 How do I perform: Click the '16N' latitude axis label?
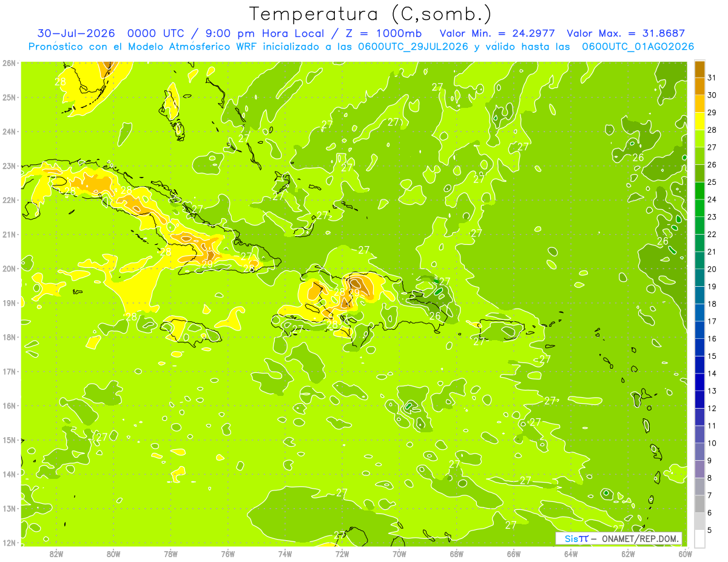coord(9,406)
